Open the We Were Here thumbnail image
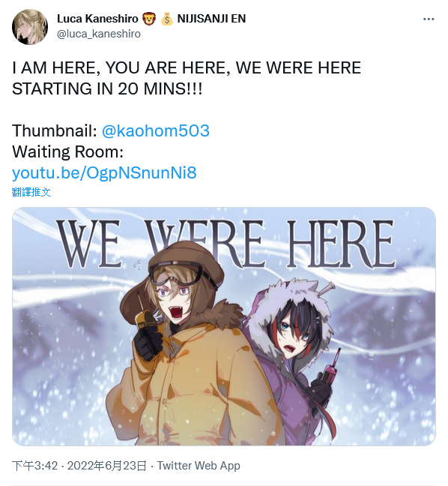 coord(224,326)
